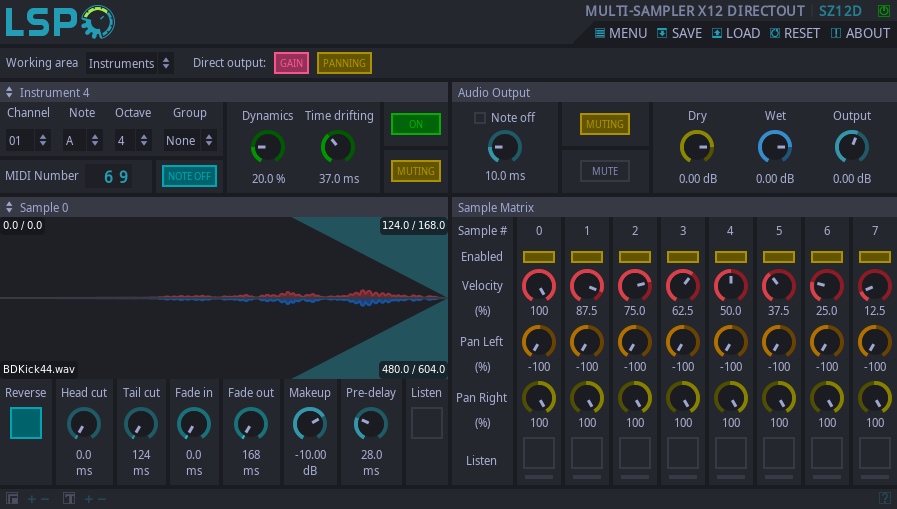Image resolution: width=897 pixels, height=509 pixels.
Task: Click the Dry level knob
Action: pos(697,147)
